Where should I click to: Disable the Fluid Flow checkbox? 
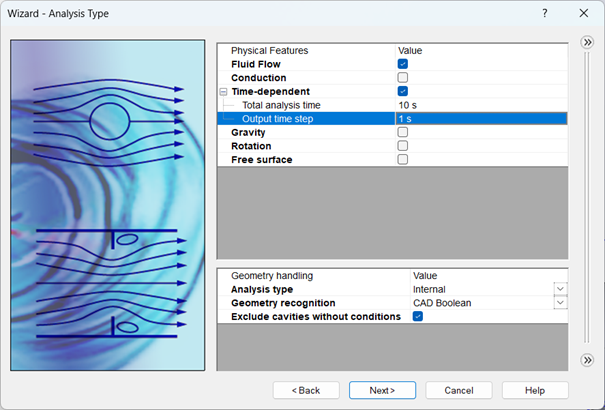coord(403,64)
